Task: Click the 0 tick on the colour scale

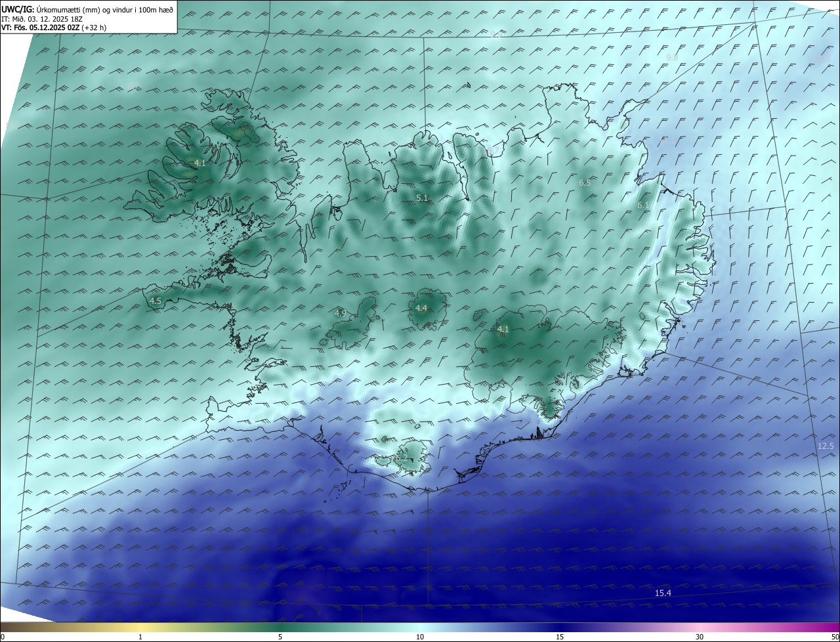Action: click(x=3, y=637)
